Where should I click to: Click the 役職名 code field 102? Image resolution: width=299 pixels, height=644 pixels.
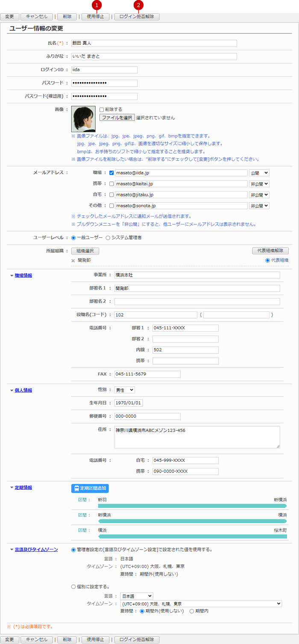[x=156, y=315]
